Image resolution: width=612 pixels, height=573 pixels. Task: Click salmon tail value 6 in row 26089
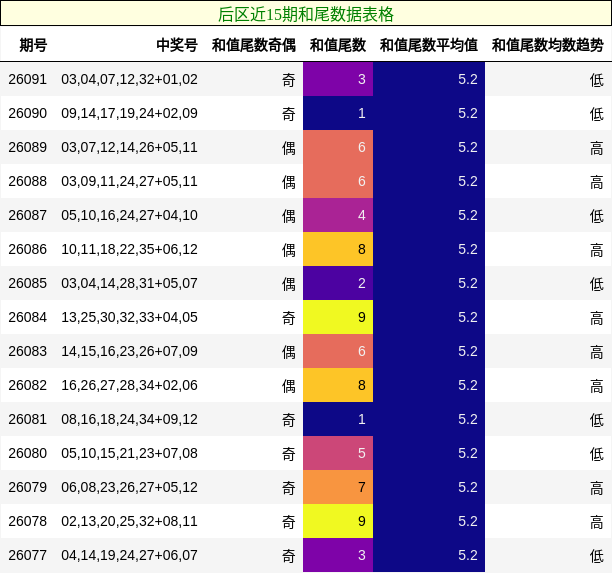point(338,147)
